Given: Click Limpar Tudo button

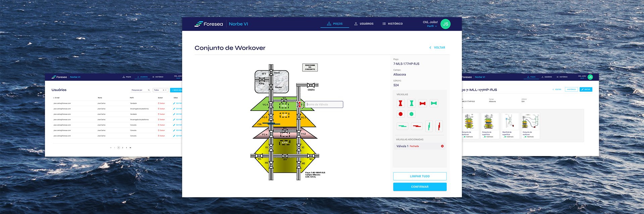Looking at the screenshot, I should (x=420, y=176).
